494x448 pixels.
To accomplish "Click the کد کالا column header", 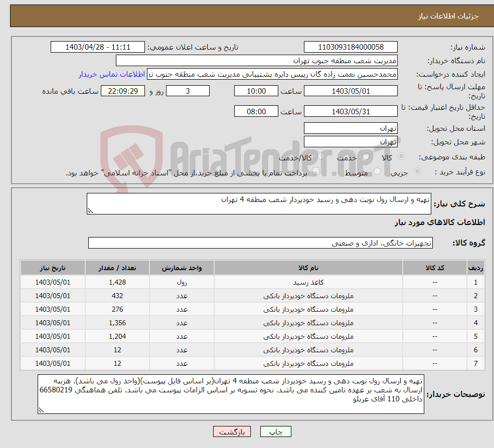I will pos(435,268).
